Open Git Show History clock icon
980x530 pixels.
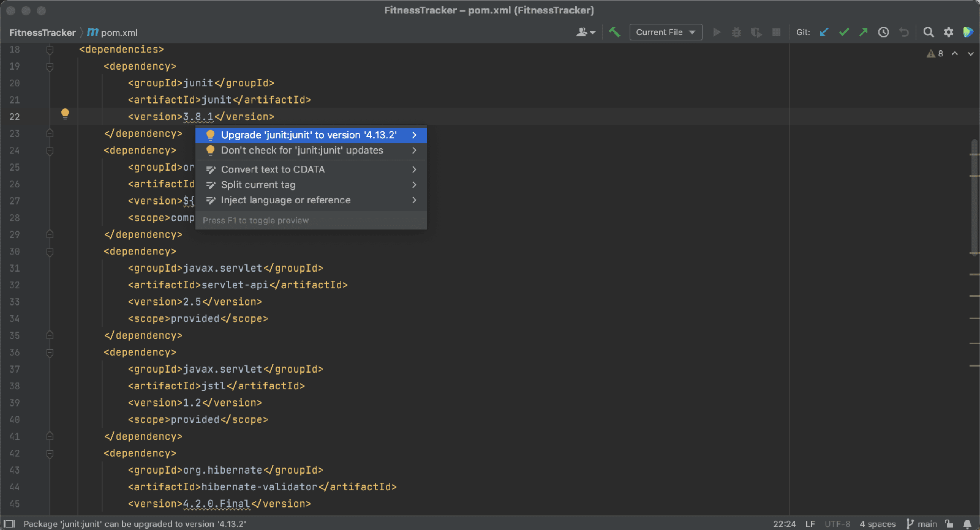click(x=883, y=32)
